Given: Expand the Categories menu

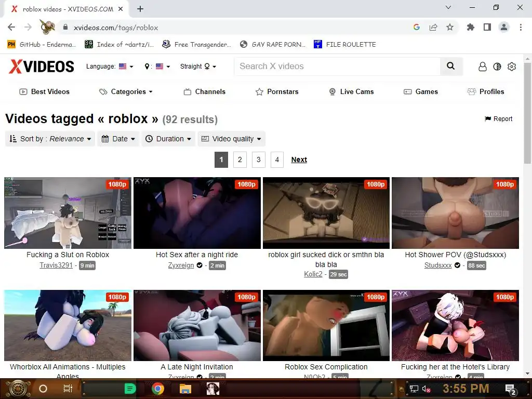Looking at the screenshot, I should click(x=126, y=91).
